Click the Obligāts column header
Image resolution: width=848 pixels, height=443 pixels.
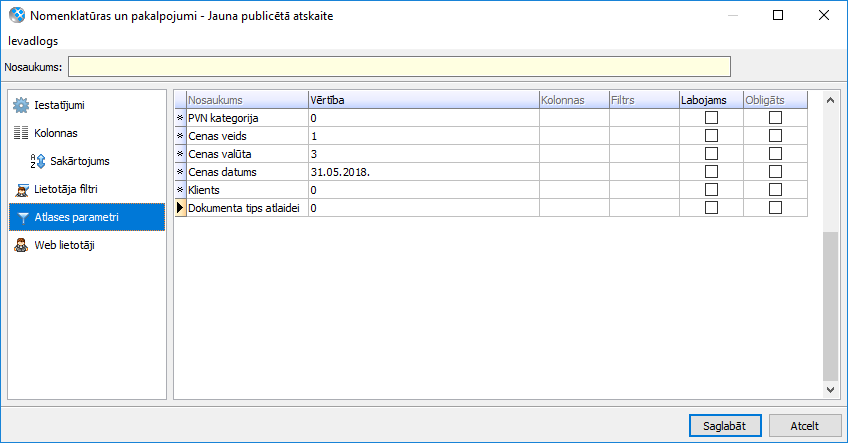(775, 100)
